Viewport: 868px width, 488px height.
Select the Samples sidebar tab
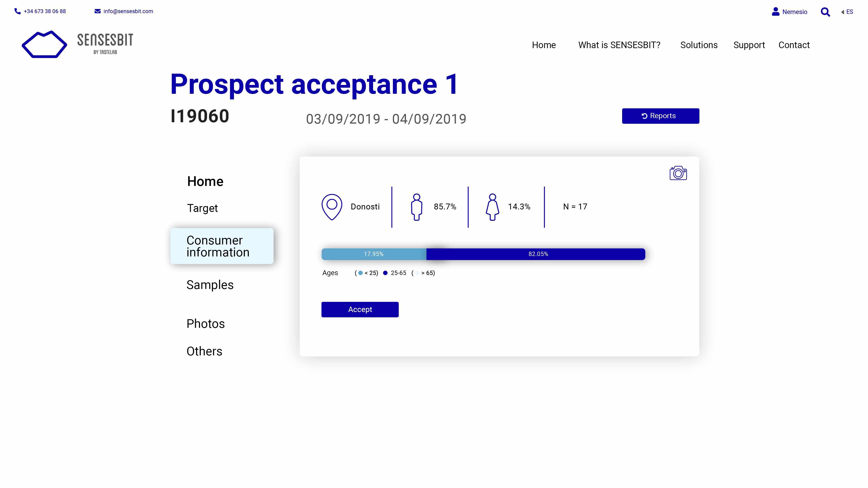pyautogui.click(x=210, y=285)
